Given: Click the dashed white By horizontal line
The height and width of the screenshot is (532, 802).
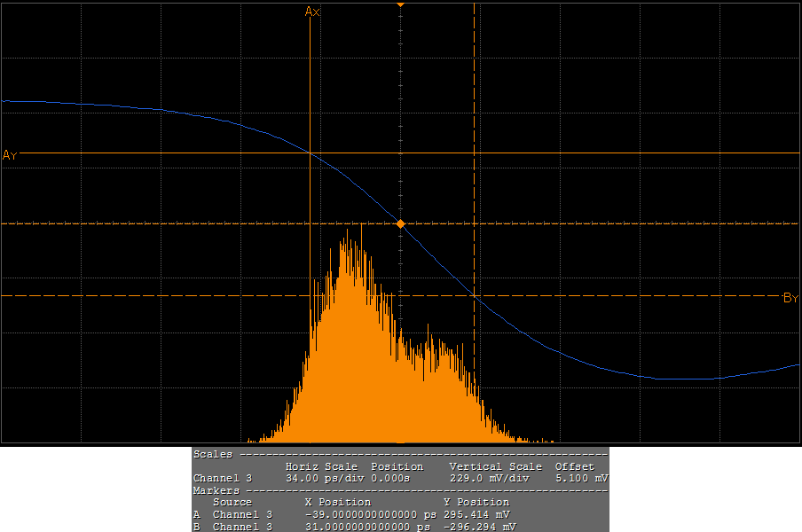Looking at the screenshot, I should (177, 295).
